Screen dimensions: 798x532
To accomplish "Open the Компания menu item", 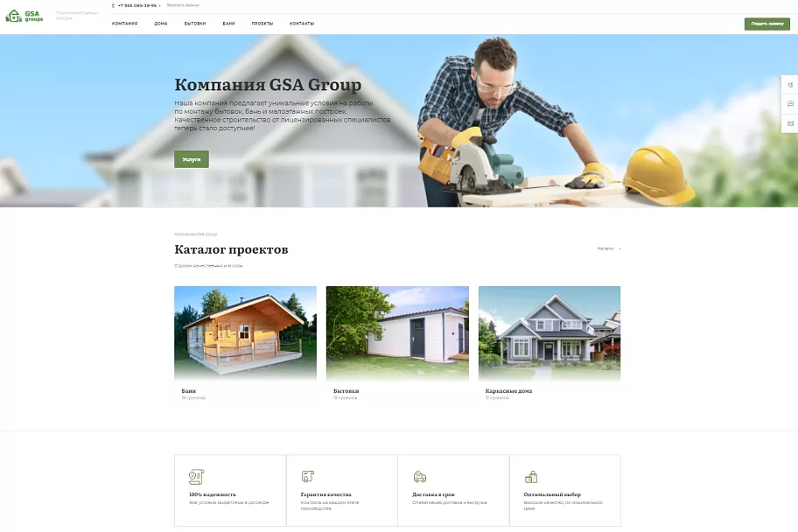I will tap(124, 24).
